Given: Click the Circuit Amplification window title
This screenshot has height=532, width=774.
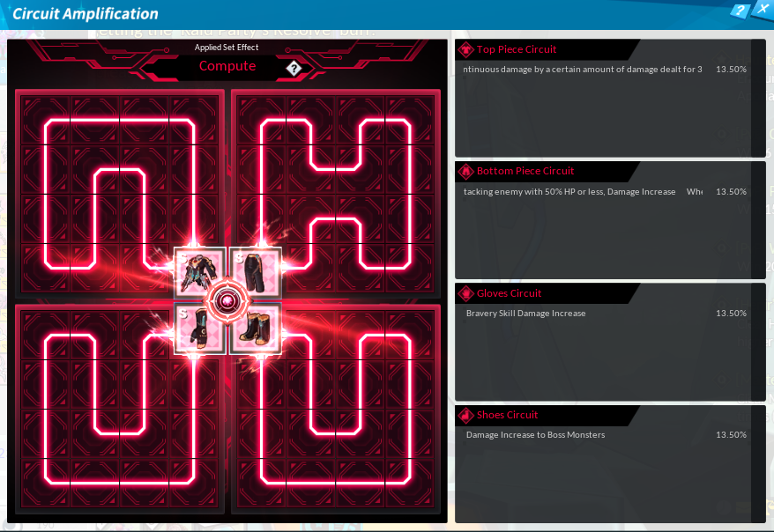Looking at the screenshot, I should click(x=86, y=14).
